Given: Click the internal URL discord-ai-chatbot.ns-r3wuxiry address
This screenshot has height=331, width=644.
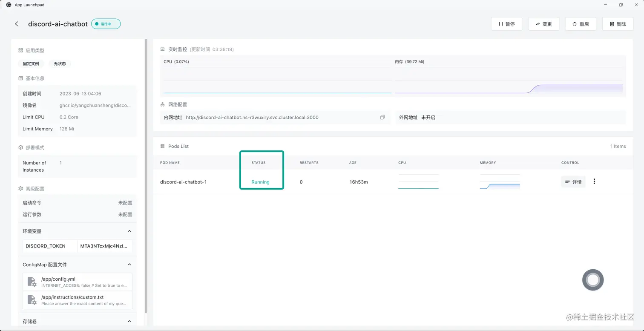Looking at the screenshot, I should (x=252, y=117).
